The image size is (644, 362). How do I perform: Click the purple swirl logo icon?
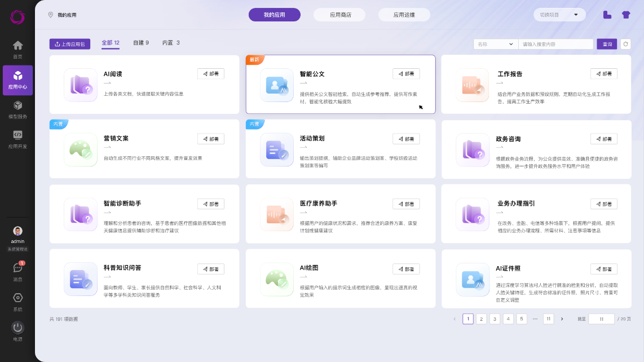pos(17,17)
